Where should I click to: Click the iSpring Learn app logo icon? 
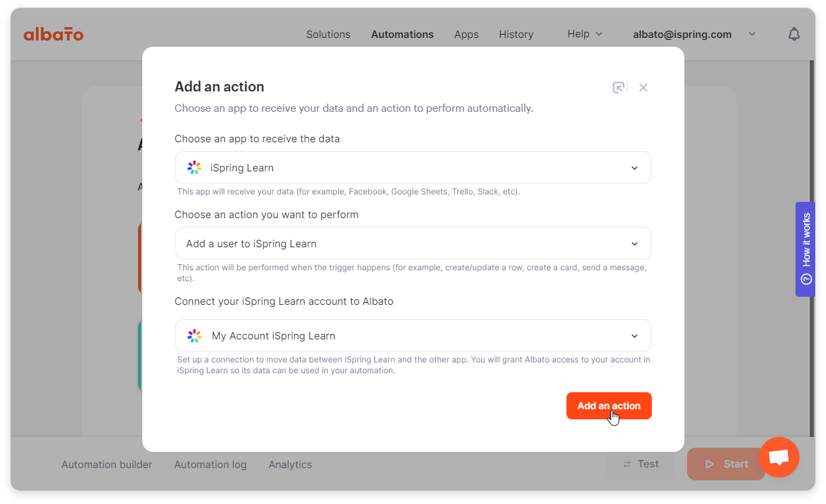point(194,167)
